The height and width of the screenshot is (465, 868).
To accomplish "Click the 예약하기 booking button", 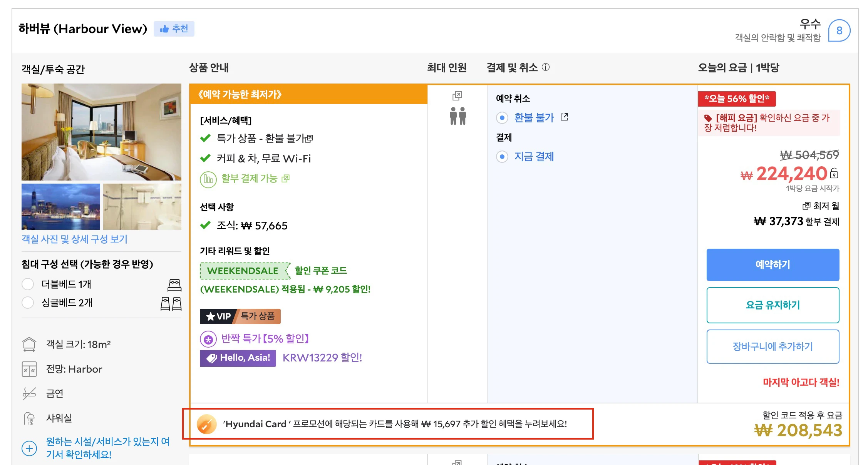I will tap(772, 264).
